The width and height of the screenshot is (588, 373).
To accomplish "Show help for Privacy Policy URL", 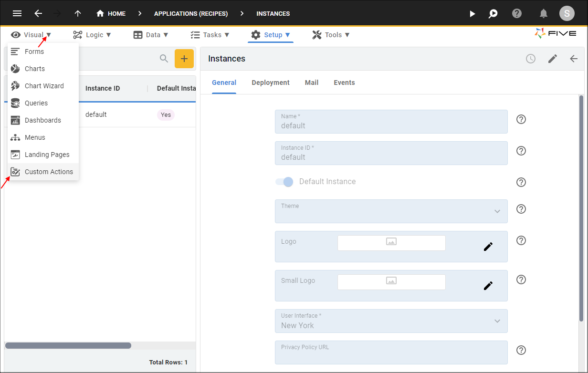I will 521,350.
